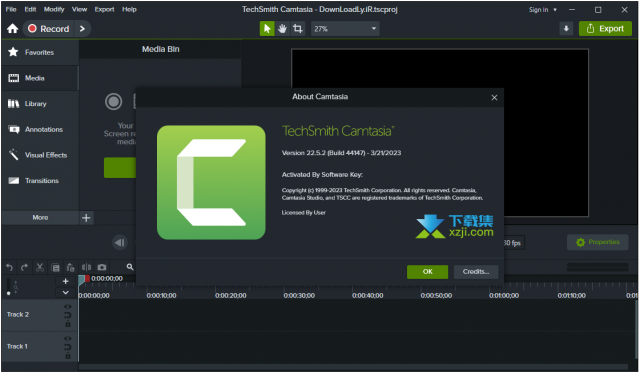Cut selection with the scissors icon
Screen dimensions: 640x373
tap(40, 267)
